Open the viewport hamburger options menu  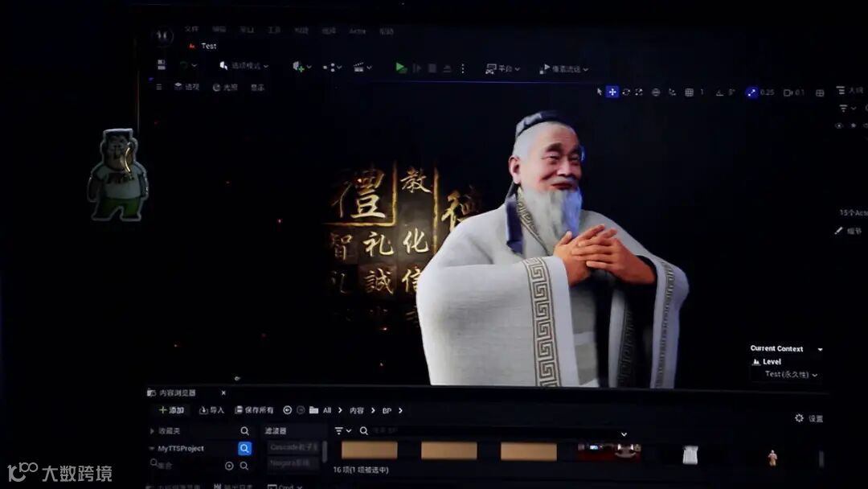[x=159, y=87]
